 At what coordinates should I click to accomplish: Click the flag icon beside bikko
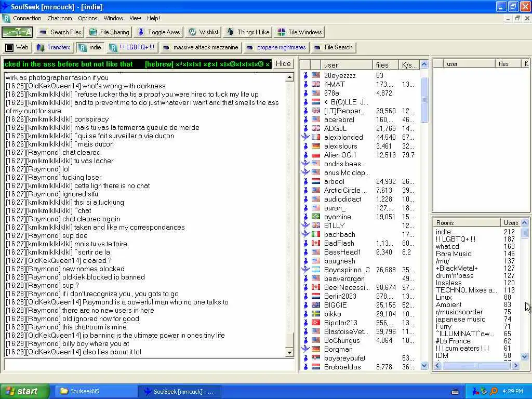316,313
